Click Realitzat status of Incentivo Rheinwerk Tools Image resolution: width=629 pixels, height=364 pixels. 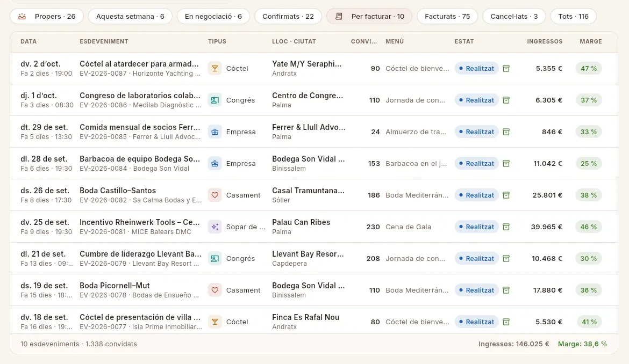[476, 227]
